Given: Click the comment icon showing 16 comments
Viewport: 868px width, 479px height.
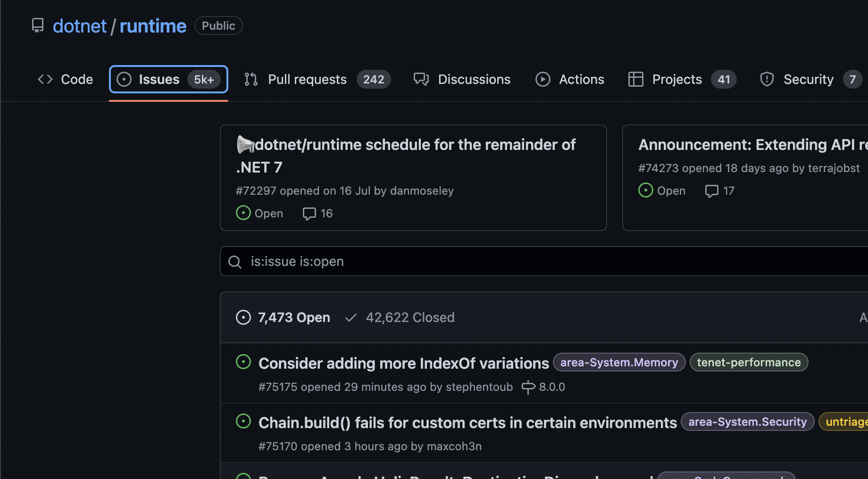Looking at the screenshot, I should tap(309, 214).
